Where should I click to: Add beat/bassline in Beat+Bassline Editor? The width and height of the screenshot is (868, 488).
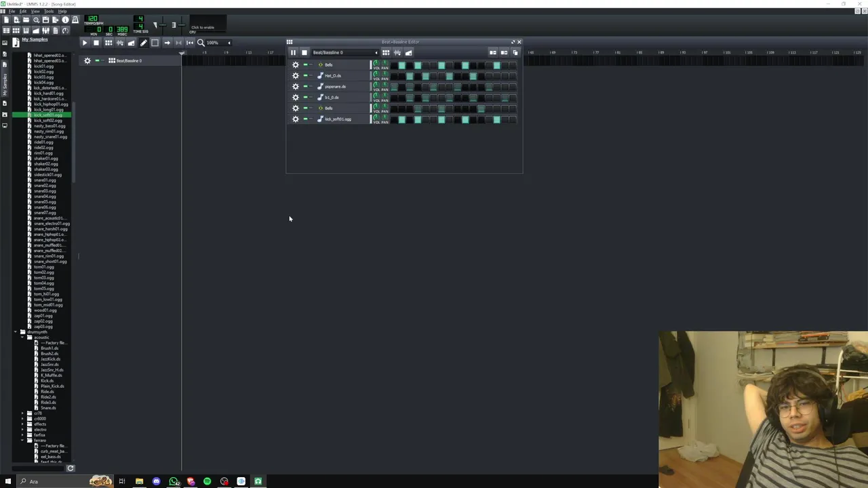(x=386, y=52)
